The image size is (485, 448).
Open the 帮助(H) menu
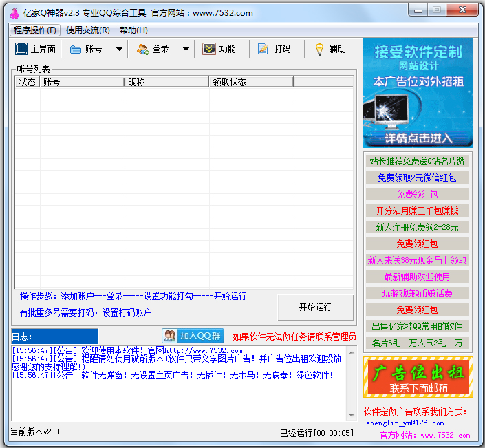(x=133, y=30)
